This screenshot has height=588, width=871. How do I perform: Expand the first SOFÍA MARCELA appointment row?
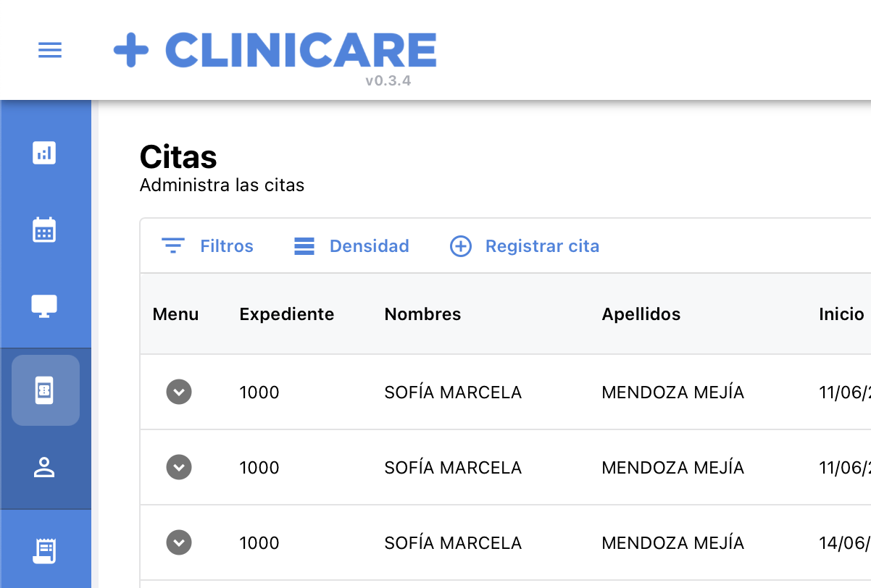coord(179,392)
